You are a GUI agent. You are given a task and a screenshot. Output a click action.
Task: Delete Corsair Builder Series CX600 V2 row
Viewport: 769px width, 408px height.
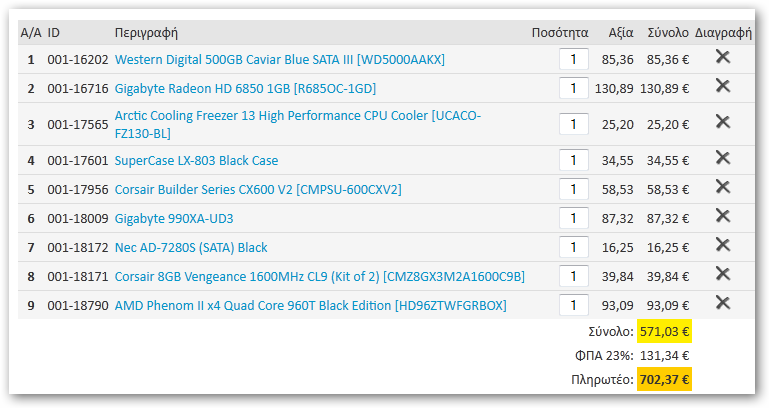point(722,187)
